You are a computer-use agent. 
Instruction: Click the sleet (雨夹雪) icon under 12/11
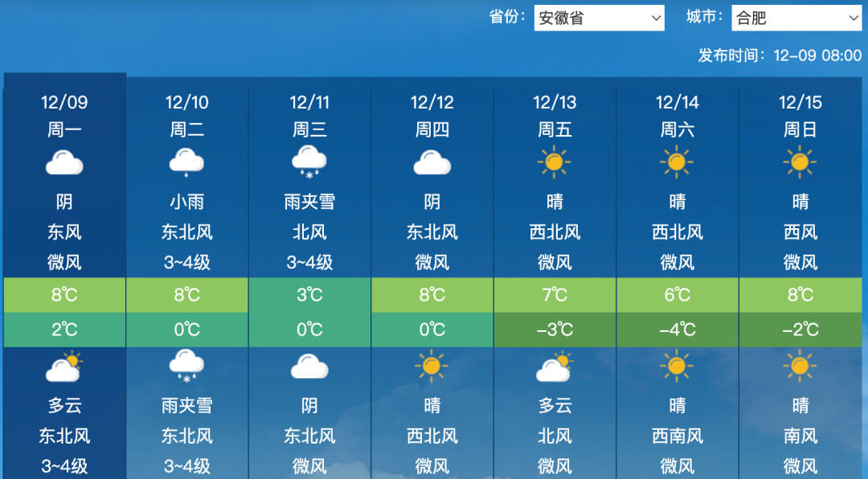309,162
